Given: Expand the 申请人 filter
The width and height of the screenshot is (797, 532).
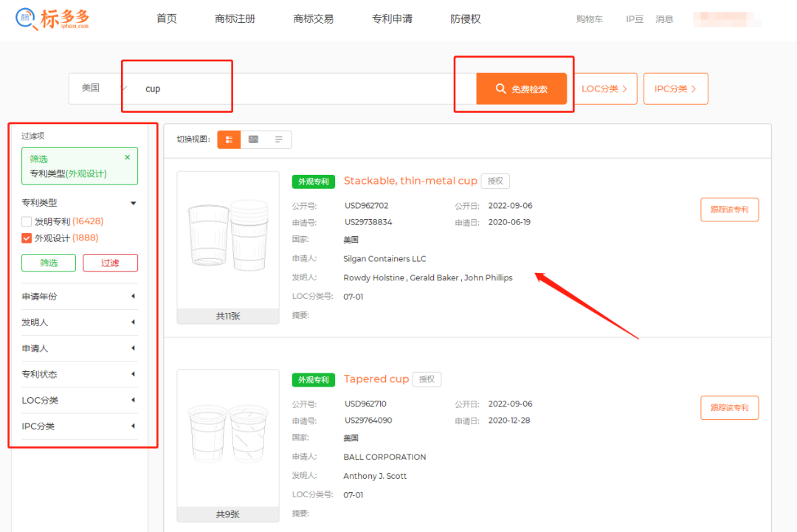Looking at the screenshot, I should (x=80, y=348).
